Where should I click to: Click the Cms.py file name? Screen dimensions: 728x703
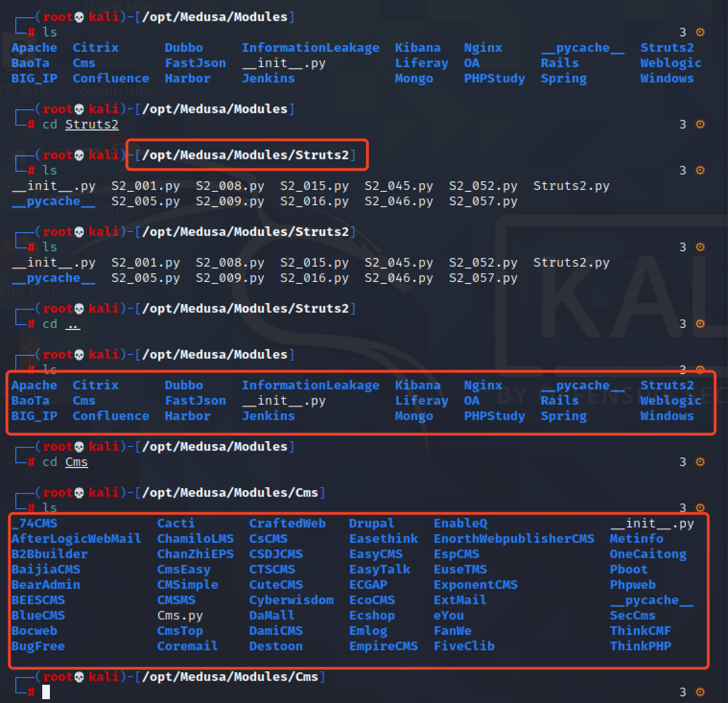180,616
